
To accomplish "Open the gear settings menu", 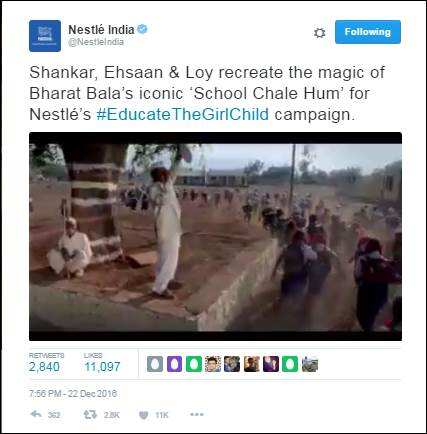I will pyautogui.click(x=319, y=33).
